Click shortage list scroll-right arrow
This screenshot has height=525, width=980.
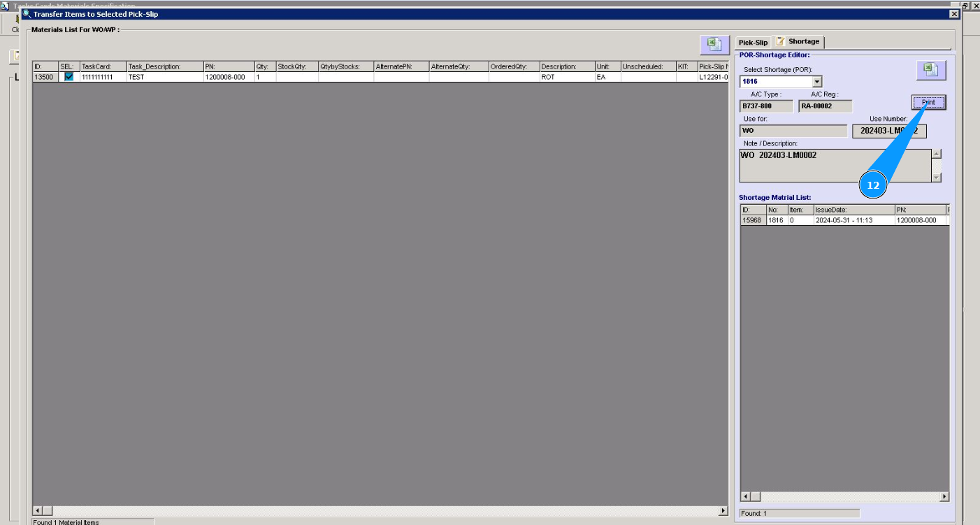click(x=944, y=496)
